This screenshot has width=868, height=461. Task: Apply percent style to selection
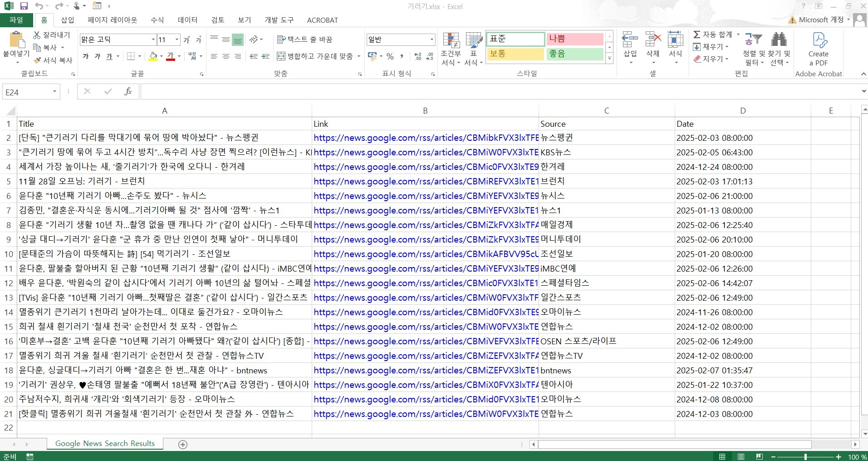[x=390, y=56]
